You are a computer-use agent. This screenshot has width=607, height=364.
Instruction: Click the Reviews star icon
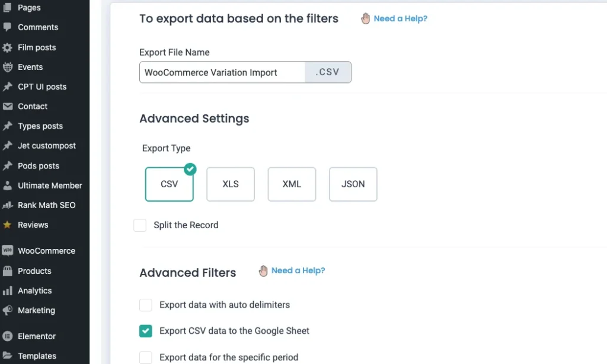(x=8, y=225)
